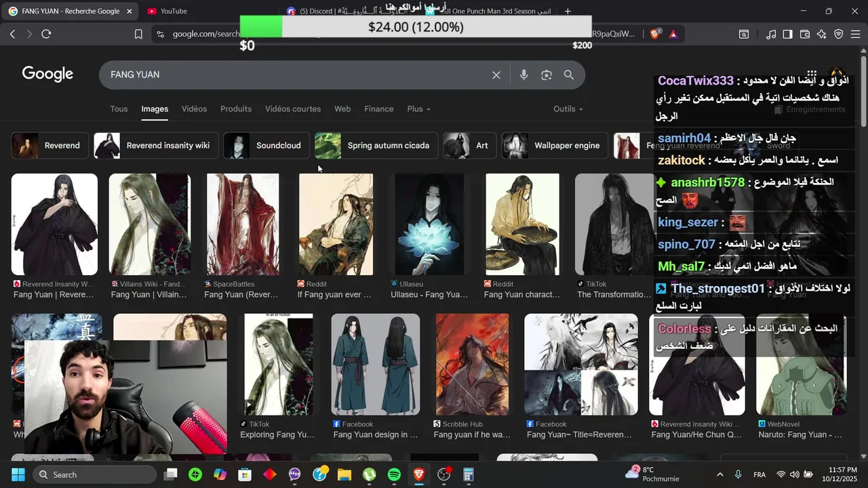868x488 pixels.
Task: Open volume control in system tray
Action: tap(794, 474)
